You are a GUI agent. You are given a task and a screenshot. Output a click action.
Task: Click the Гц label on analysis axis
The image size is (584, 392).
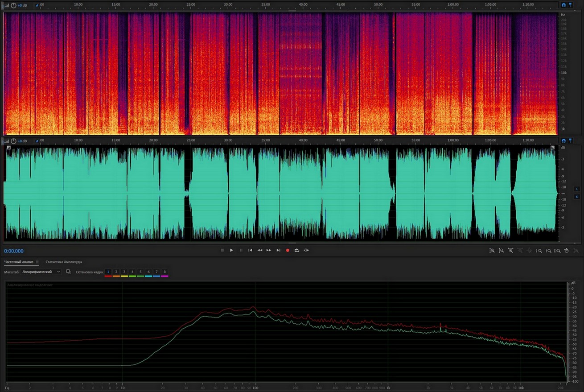point(7,388)
